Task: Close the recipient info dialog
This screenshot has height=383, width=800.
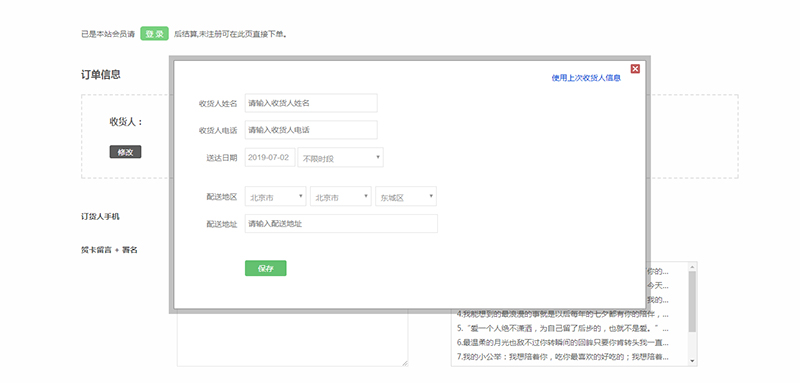Action: (635, 69)
